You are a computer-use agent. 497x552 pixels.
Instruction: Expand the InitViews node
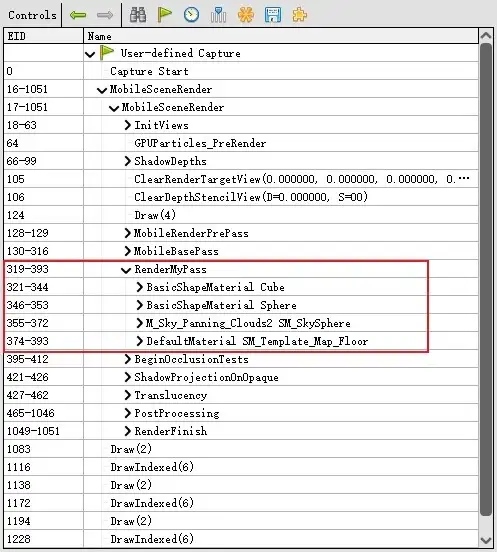click(x=128, y=125)
